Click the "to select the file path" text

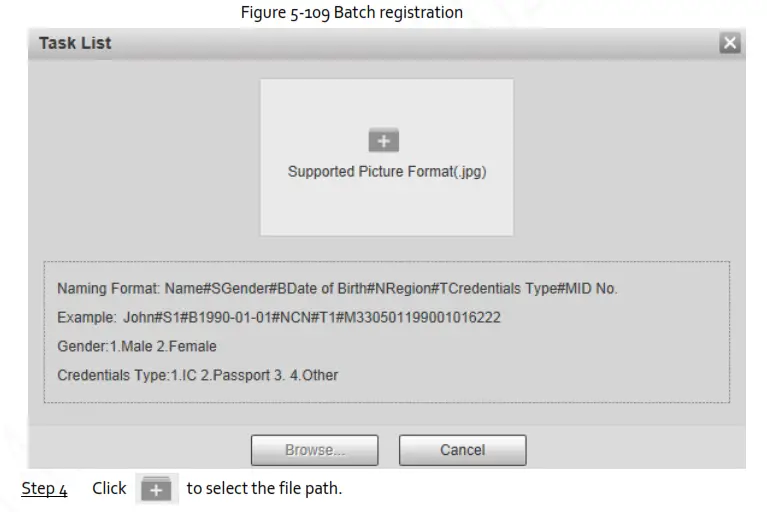264,489
